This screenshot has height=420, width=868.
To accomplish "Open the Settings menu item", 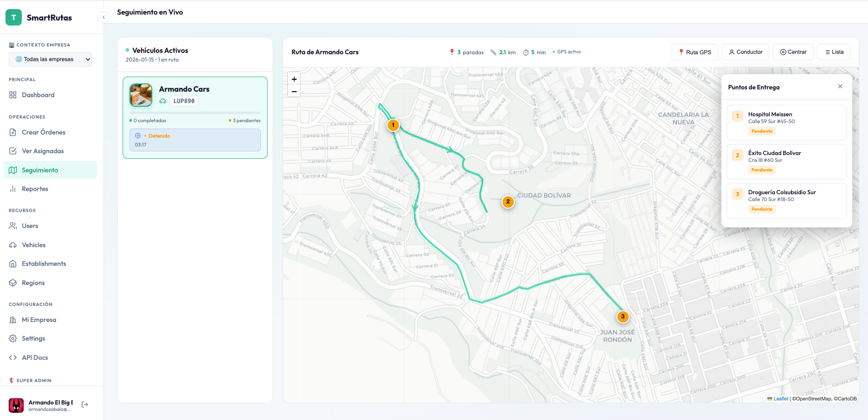I will [33, 338].
